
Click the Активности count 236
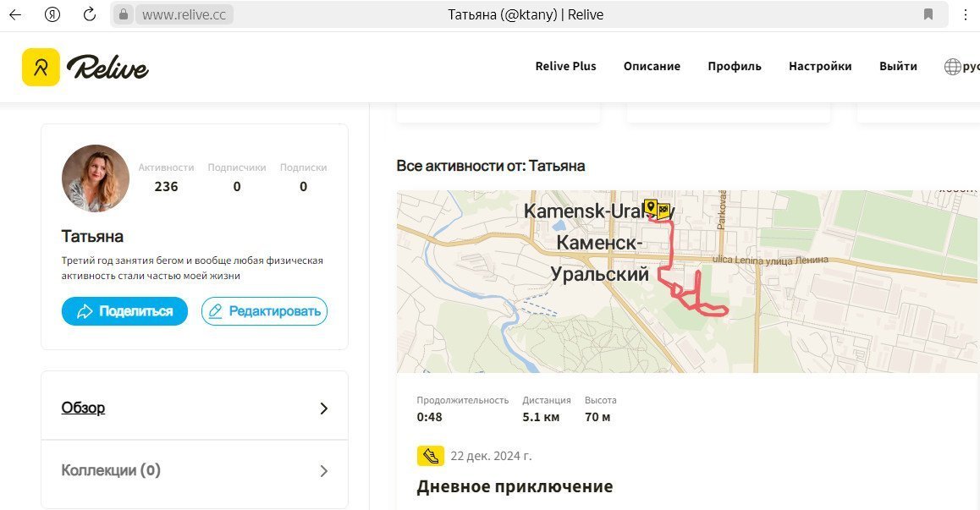point(166,186)
